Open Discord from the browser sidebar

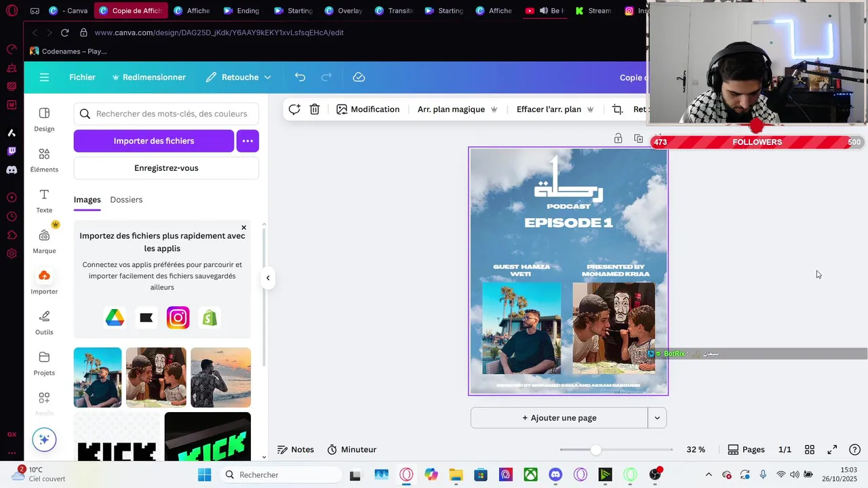(x=12, y=170)
